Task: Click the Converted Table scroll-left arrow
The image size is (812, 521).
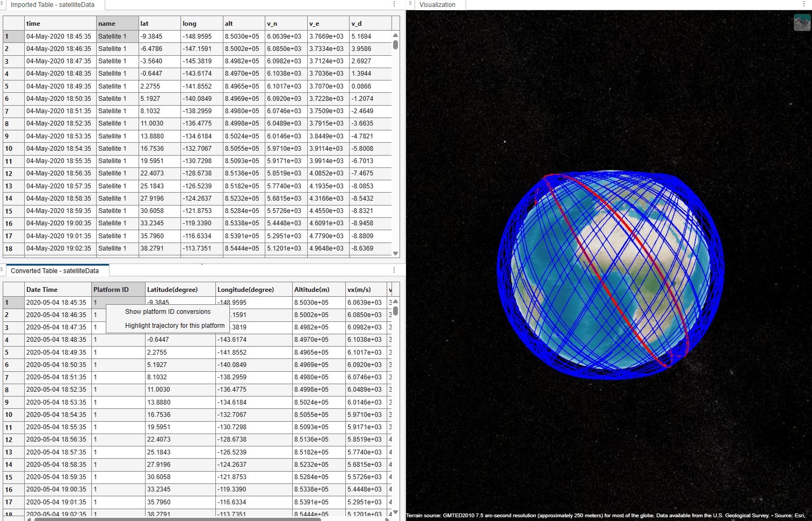Action: tap(28, 519)
